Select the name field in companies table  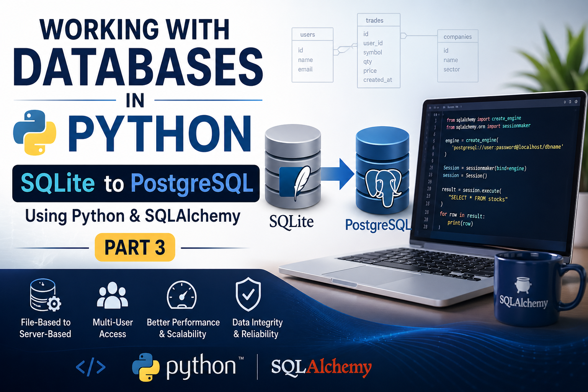(451, 60)
